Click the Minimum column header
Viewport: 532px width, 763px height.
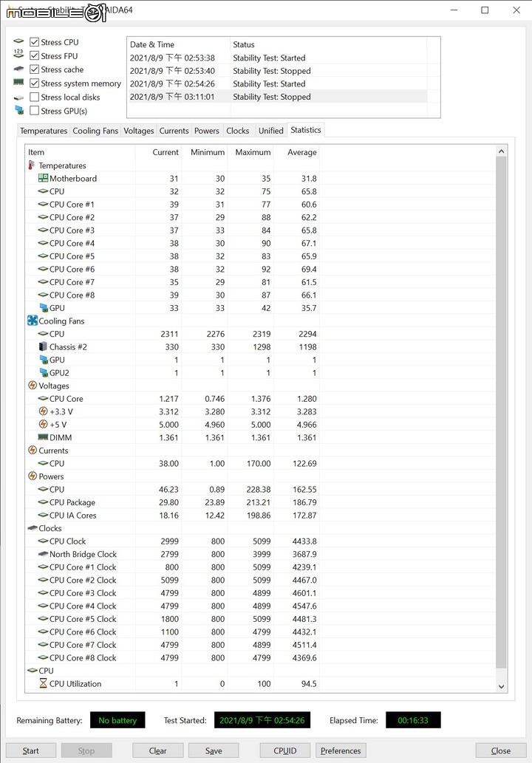click(x=205, y=152)
